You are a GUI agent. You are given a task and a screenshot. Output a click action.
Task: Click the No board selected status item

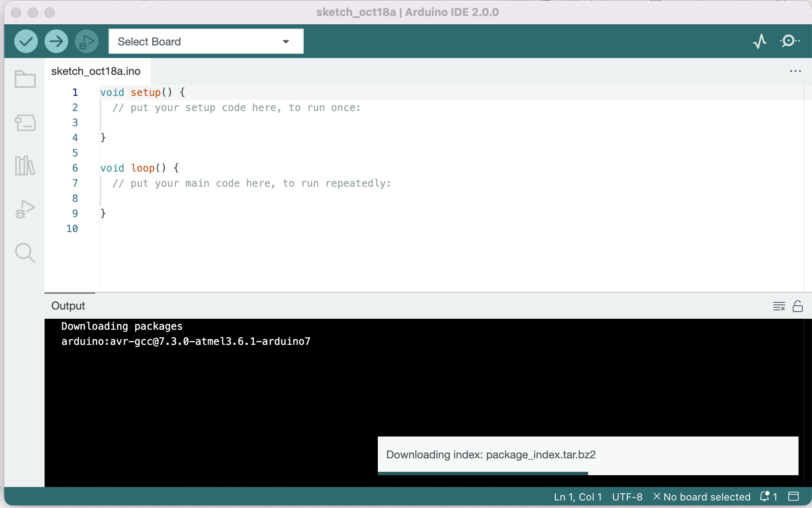(702, 497)
